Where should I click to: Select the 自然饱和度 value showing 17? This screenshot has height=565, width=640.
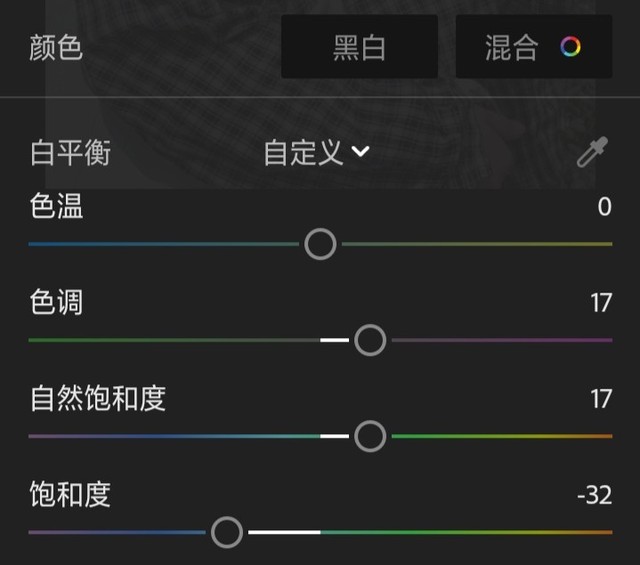point(600,399)
